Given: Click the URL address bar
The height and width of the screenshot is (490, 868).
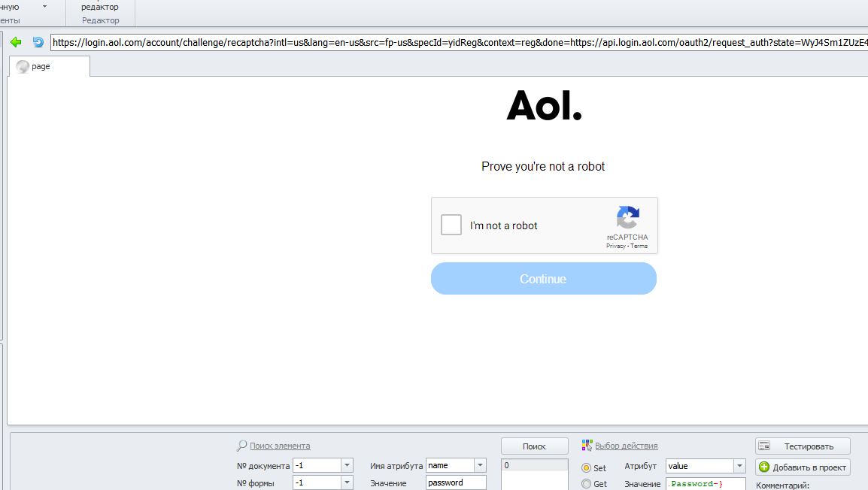Looking at the screenshot, I should (459, 43).
